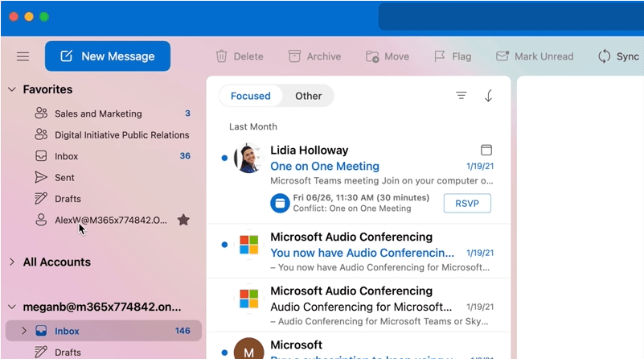Image resolution: width=644 pixels, height=359 pixels.
Task: Open the message filter icon
Action: [461, 96]
